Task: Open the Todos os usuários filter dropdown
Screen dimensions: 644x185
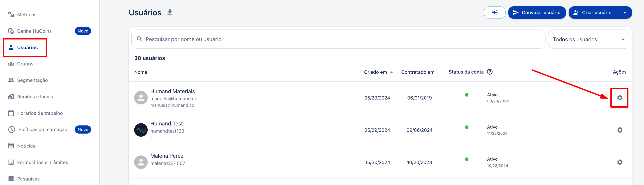Action: tap(588, 39)
